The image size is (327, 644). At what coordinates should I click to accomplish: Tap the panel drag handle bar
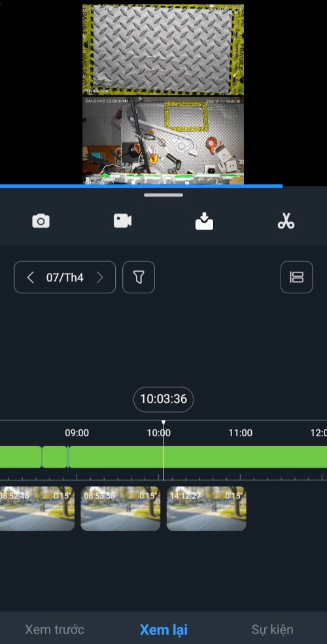(x=163, y=195)
